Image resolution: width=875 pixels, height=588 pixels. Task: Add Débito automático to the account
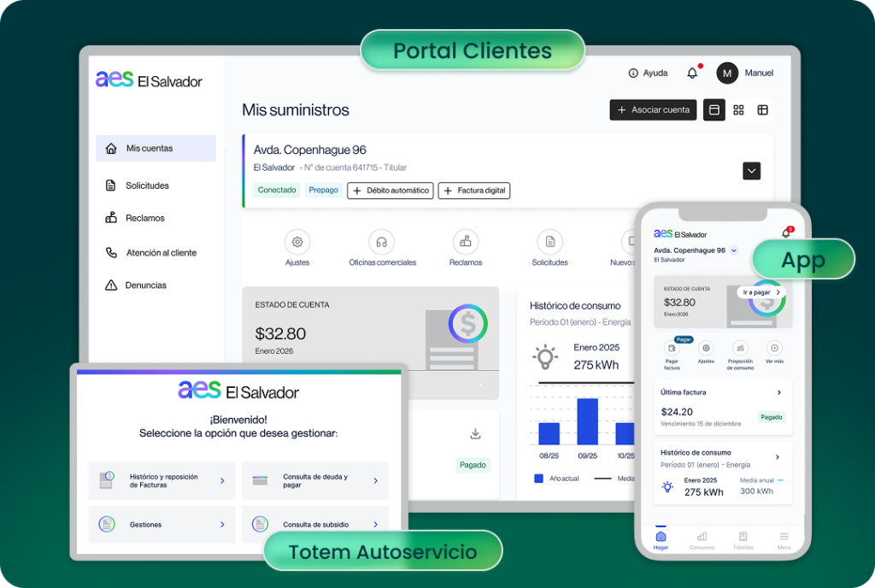click(x=390, y=191)
